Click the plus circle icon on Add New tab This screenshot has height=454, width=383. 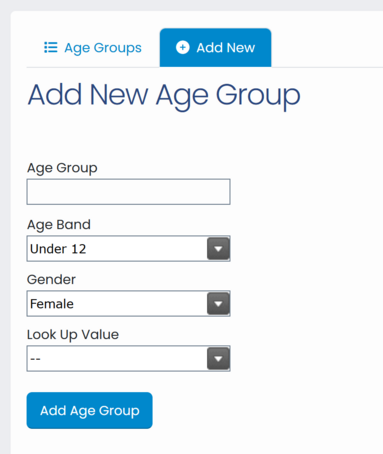coord(183,47)
